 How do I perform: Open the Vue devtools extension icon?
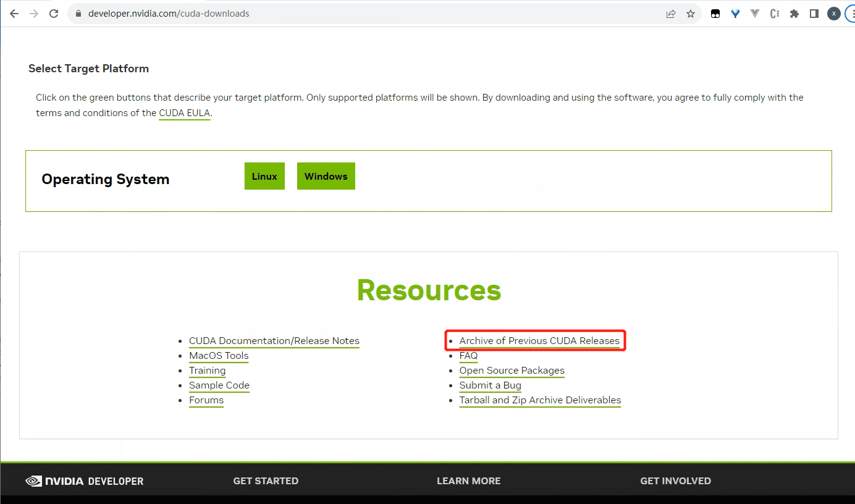click(755, 14)
